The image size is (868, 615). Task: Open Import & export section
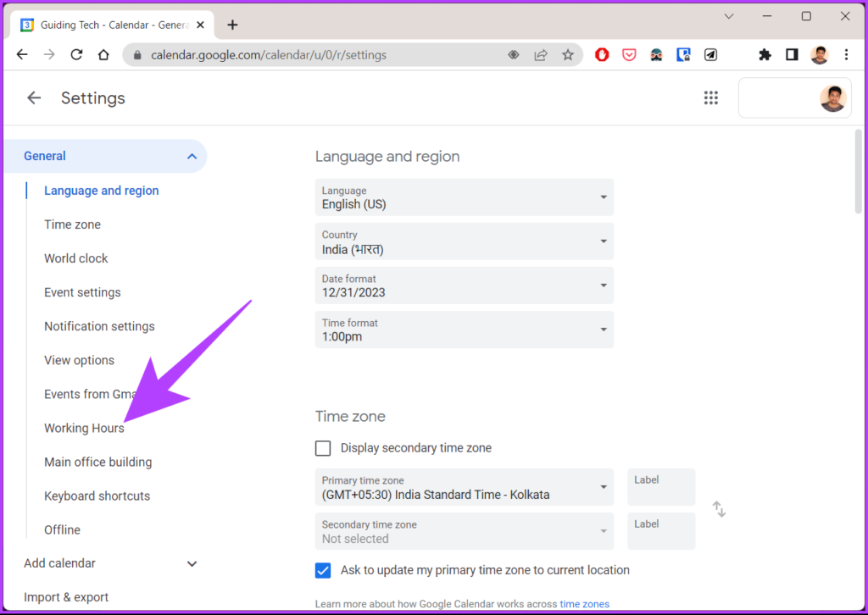pos(66,597)
